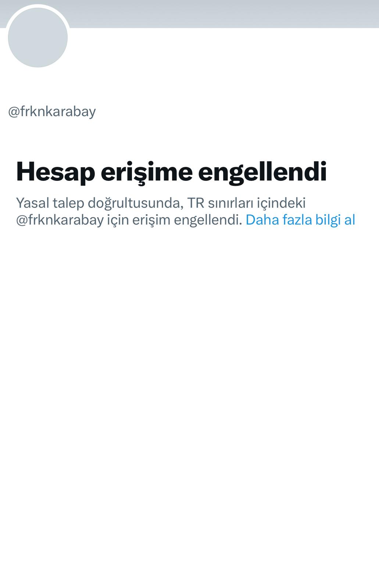
Task: Click the empty gray profile avatar circle
Action: click(37, 37)
